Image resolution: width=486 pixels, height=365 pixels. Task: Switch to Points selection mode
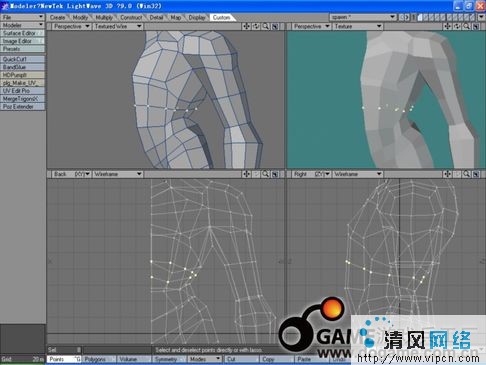(x=64, y=359)
